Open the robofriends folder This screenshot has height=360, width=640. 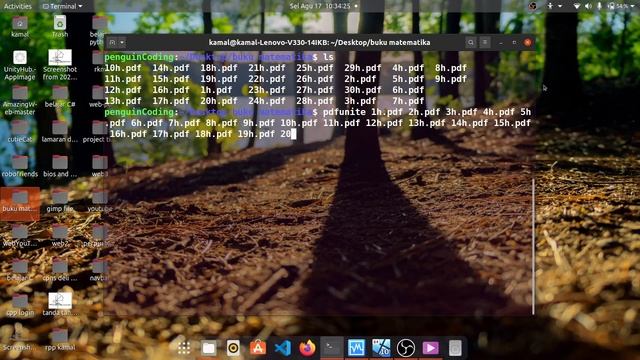[x=20, y=166]
